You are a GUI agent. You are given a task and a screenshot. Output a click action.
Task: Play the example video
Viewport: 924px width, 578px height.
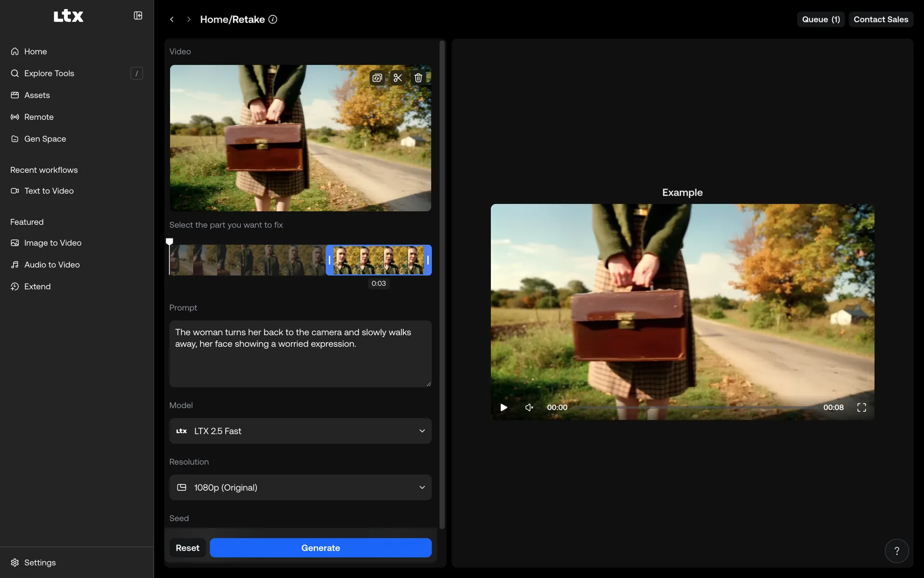point(504,407)
